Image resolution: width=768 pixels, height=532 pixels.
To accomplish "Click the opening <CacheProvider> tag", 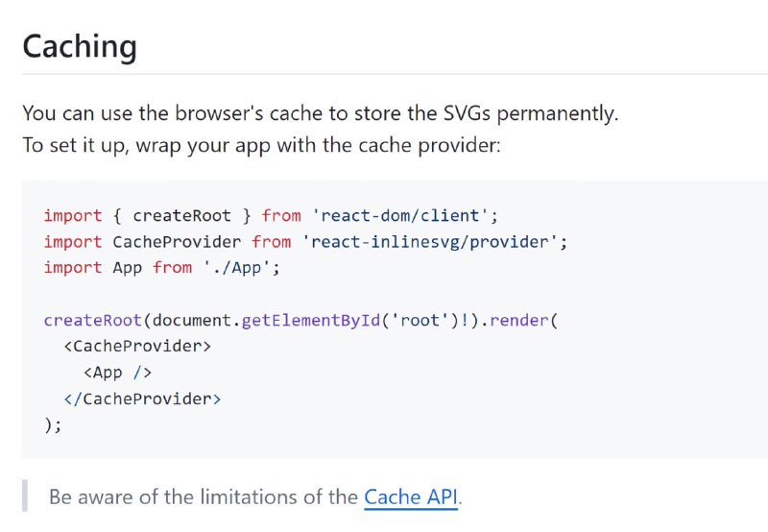I will point(137,346).
